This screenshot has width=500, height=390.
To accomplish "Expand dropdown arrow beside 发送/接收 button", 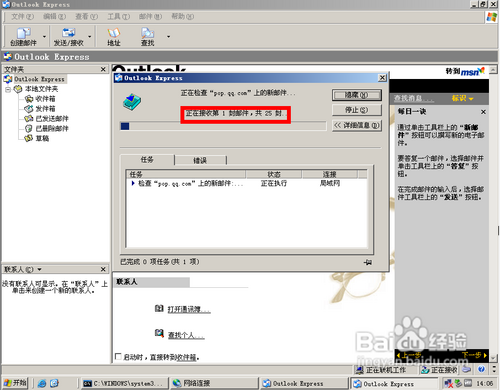I will (x=89, y=37).
